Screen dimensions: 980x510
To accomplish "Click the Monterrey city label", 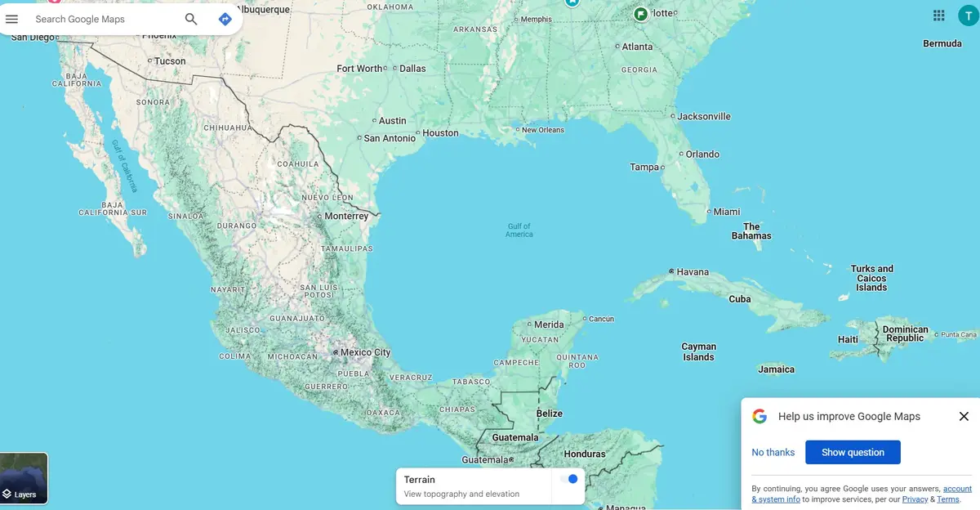I will coord(346,216).
